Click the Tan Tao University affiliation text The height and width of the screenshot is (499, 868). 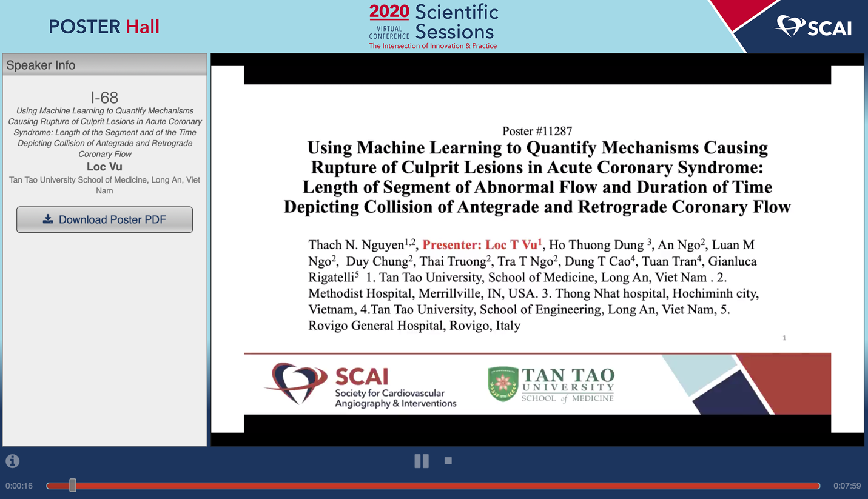pyautogui.click(x=104, y=185)
